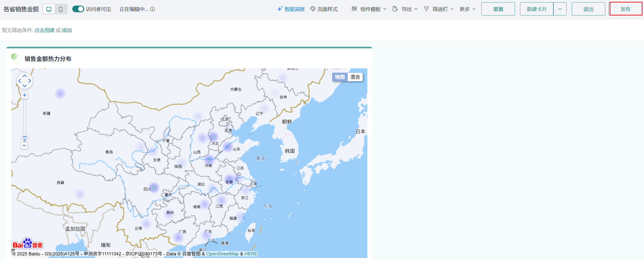Open the 导出 export dropdown
Screen dimensions: 644x260
[405, 9]
